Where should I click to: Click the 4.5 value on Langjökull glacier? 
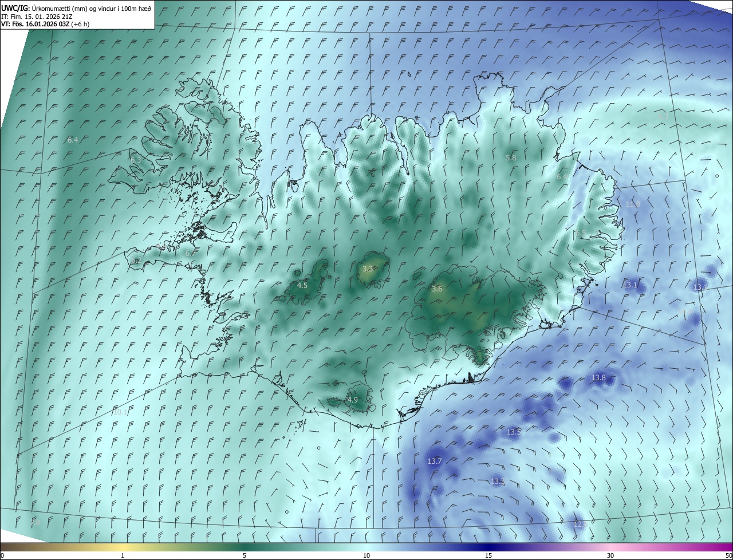tap(302, 285)
